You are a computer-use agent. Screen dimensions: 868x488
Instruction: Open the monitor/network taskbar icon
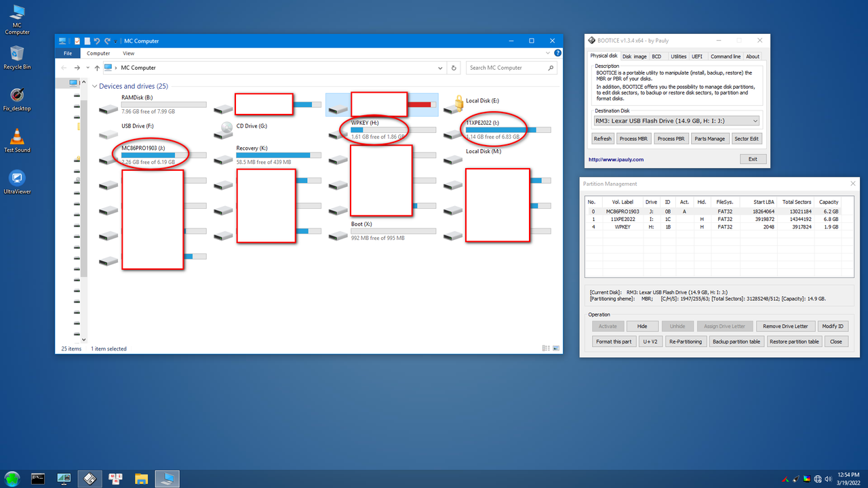(x=64, y=479)
